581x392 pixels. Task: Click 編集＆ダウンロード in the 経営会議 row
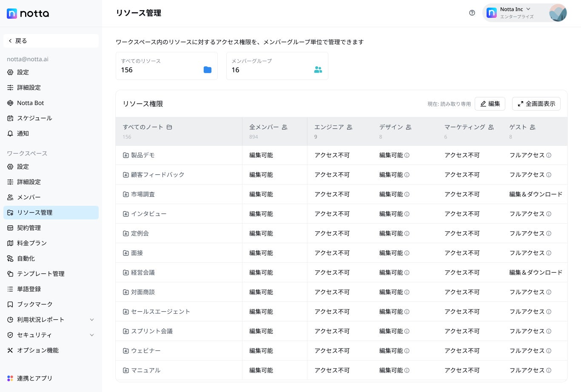[536, 273]
